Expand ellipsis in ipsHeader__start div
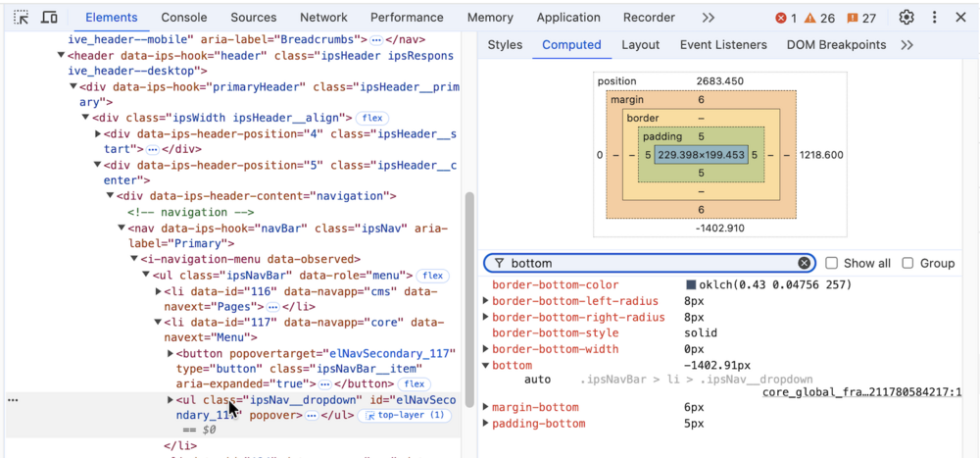The width and height of the screenshot is (980, 458). point(153,149)
